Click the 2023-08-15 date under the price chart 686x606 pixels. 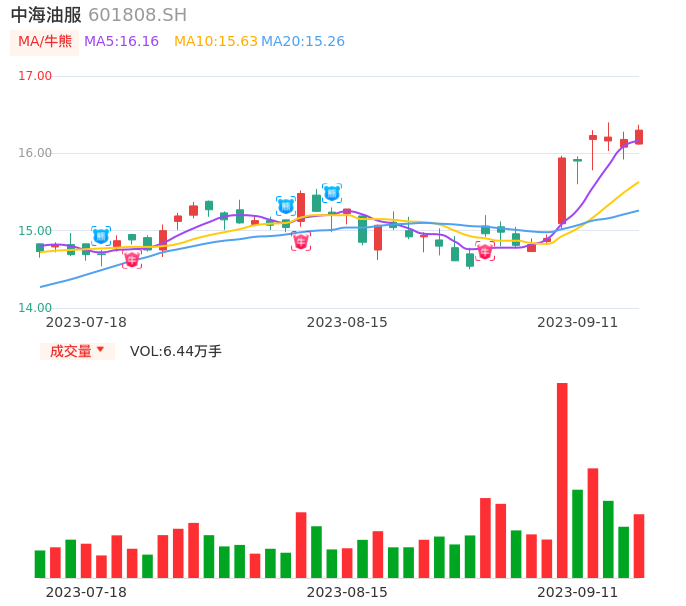tap(347, 323)
